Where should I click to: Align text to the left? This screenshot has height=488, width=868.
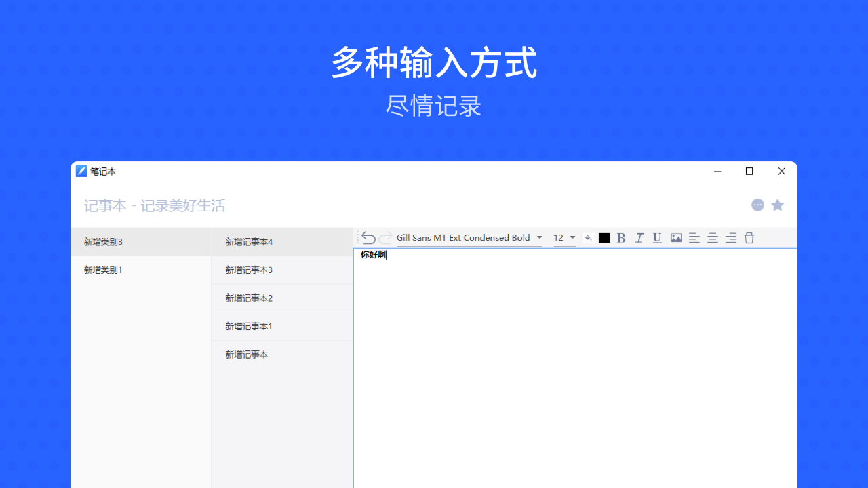click(694, 238)
